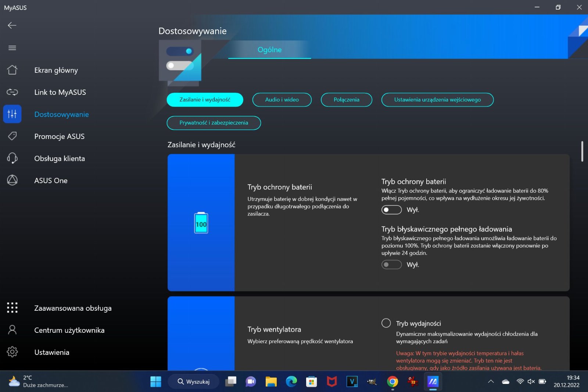Image resolution: width=588 pixels, height=392 pixels.
Task: Enable Tryb ochrony baterii toggle
Action: [391, 210]
